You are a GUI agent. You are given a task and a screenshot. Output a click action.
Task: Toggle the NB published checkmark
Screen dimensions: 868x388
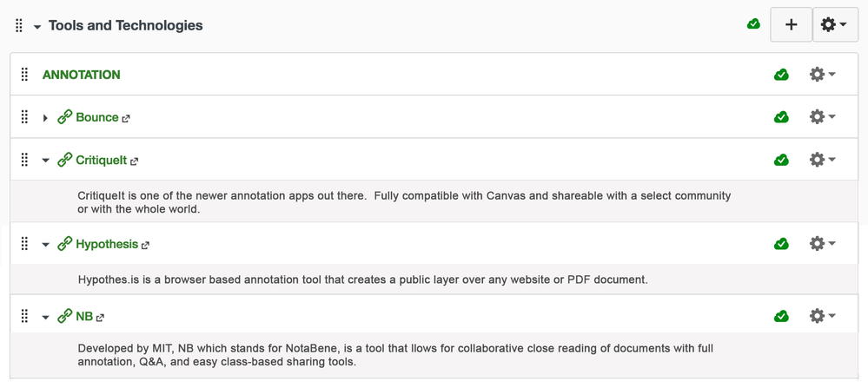tap(781, 317)
